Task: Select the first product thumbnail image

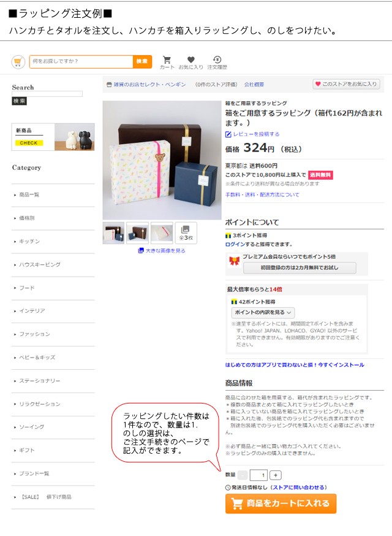Action: 113,233
